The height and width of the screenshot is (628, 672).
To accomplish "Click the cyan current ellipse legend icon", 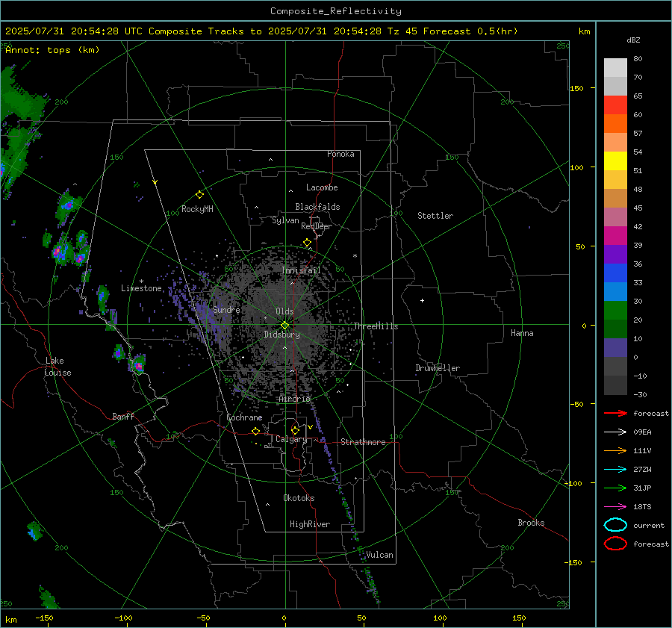I will pyautogui.click(x=615, y=525).
